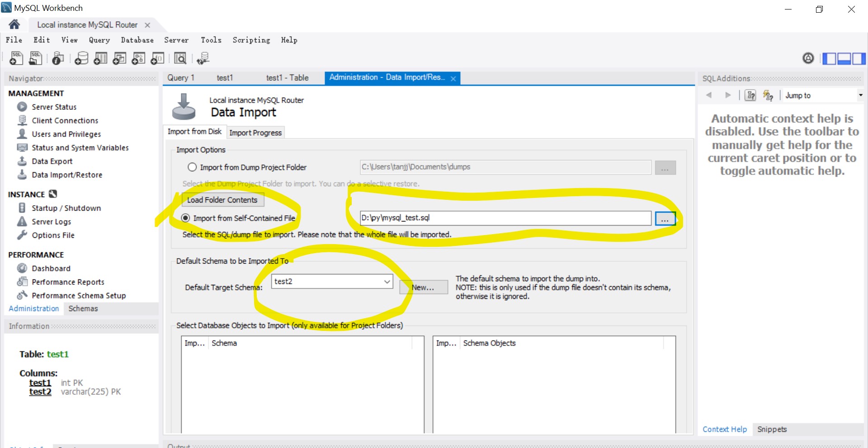This screenshot has width=868, height=448.
Task: Create a new table toolbar icon
Action: (100, 58)
